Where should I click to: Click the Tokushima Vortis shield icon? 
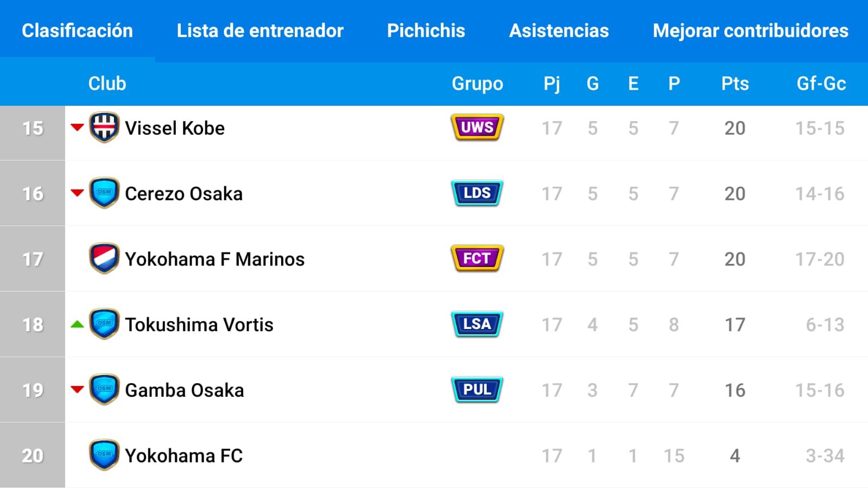pos(104,324)
